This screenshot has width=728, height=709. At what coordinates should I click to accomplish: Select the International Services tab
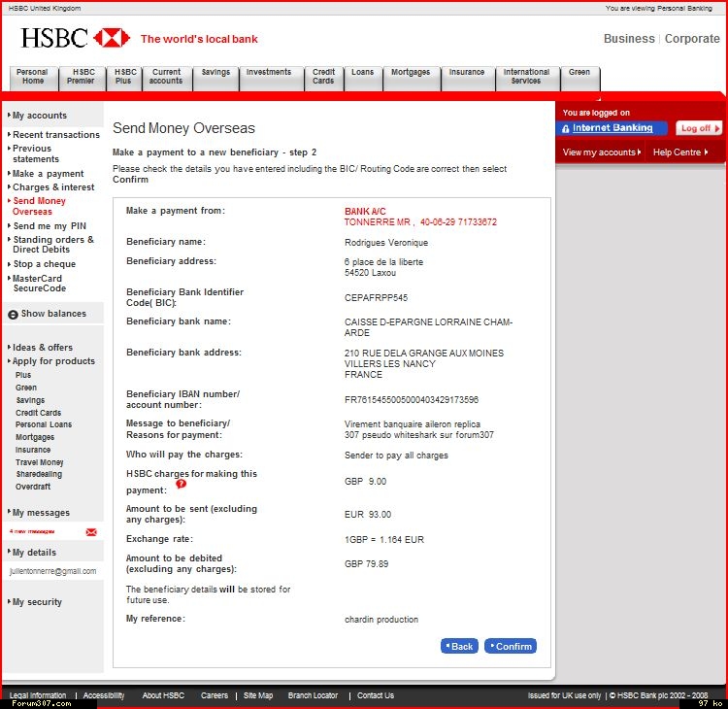point(526,77)
